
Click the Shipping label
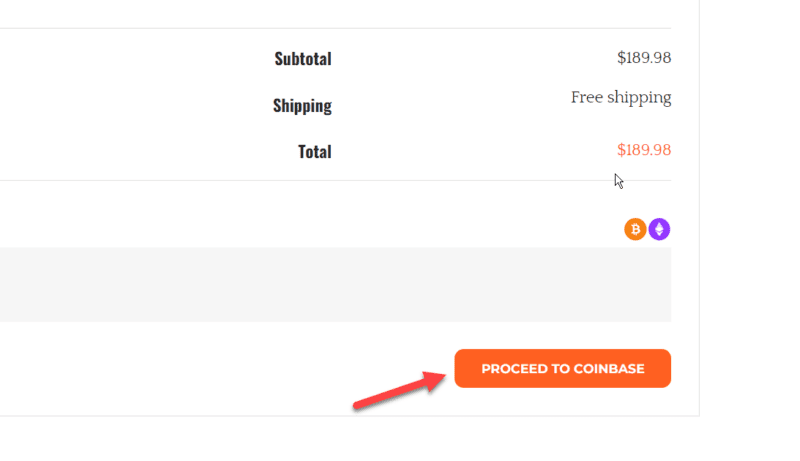coord(302,105)
